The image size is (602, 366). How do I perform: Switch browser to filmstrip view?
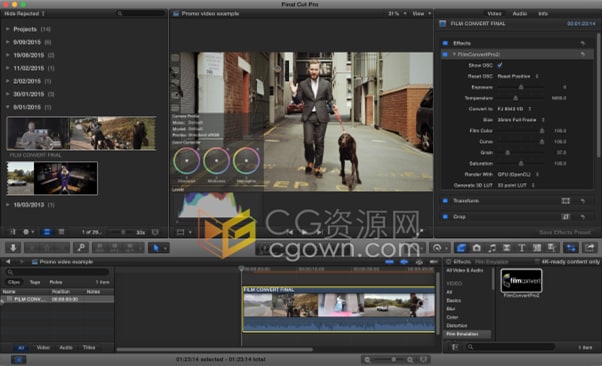pos(47,232)
